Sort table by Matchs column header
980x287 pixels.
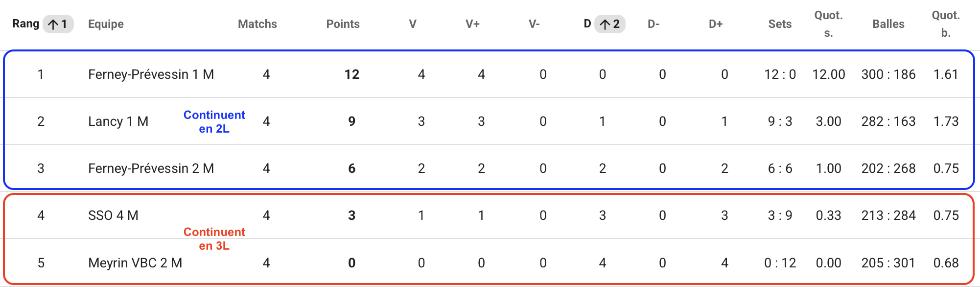click(257, 24)
